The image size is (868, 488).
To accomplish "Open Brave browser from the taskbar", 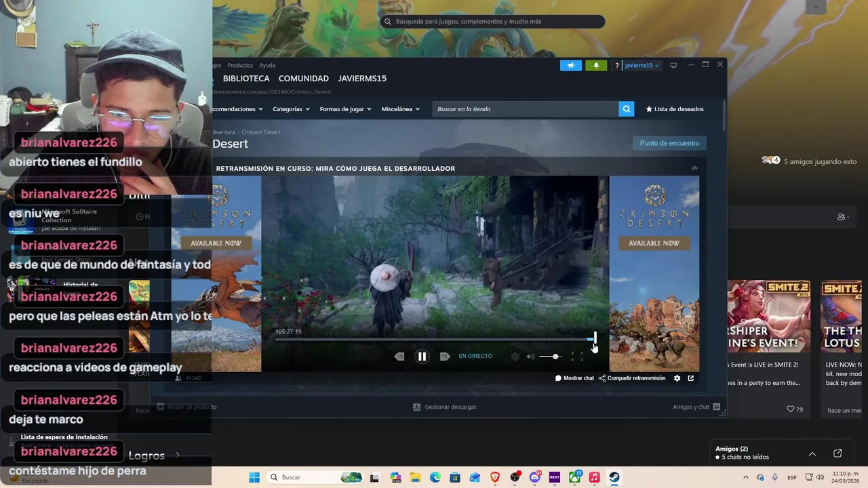I will pyautogui.click(x=495, y=477).
